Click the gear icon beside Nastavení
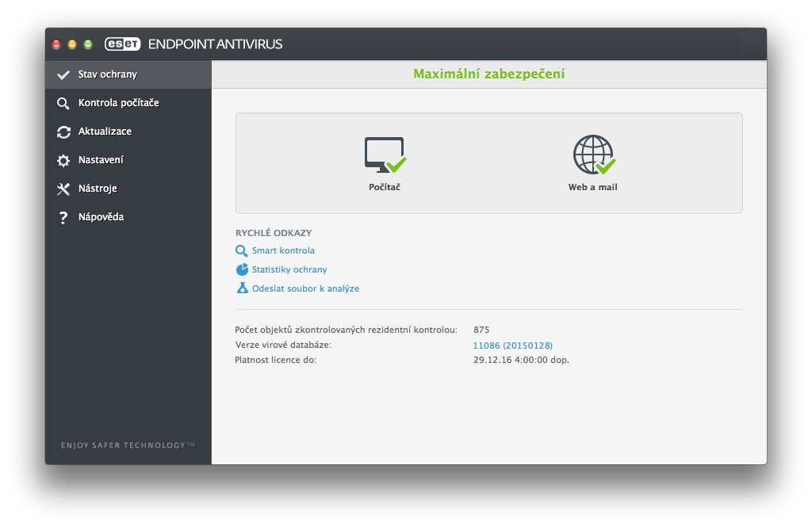Image resolution: width=812 pixels, height=527 pixels. click(63, 161)
